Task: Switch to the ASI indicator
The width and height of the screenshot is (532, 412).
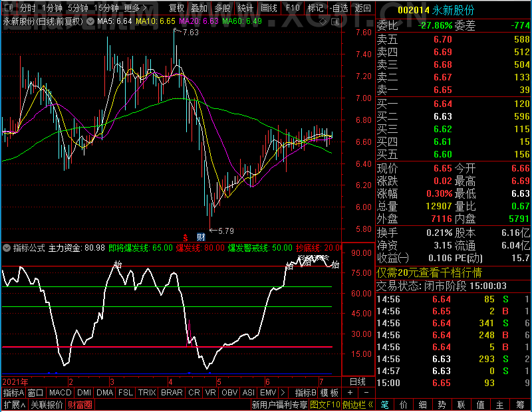Action: [248, 393]
